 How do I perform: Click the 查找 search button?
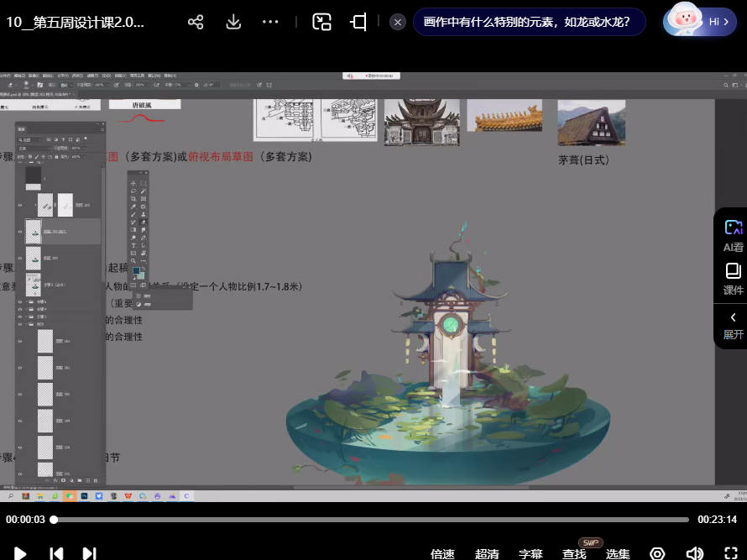574,554
